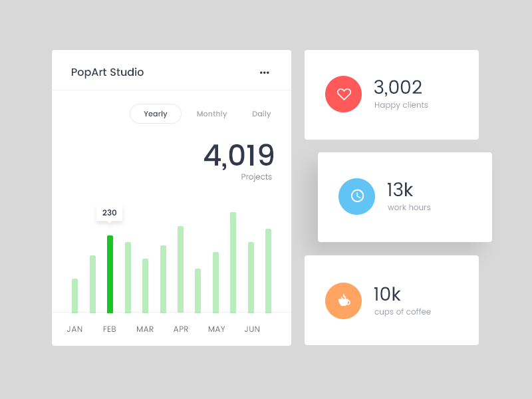Viewport: 532px width, 399px height.
Task: Click the red heart icon
Action: (x=343, y=94)
